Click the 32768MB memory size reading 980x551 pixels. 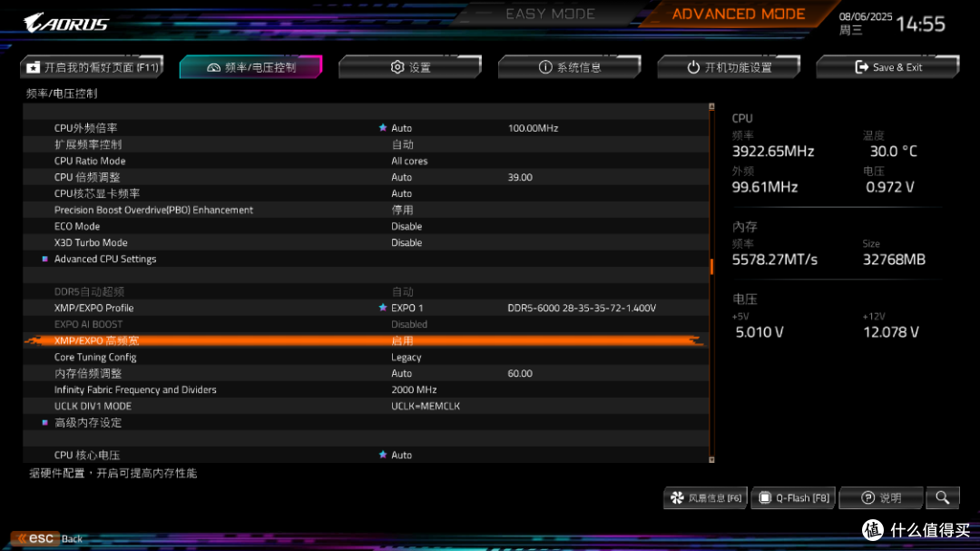coord(894,260)
